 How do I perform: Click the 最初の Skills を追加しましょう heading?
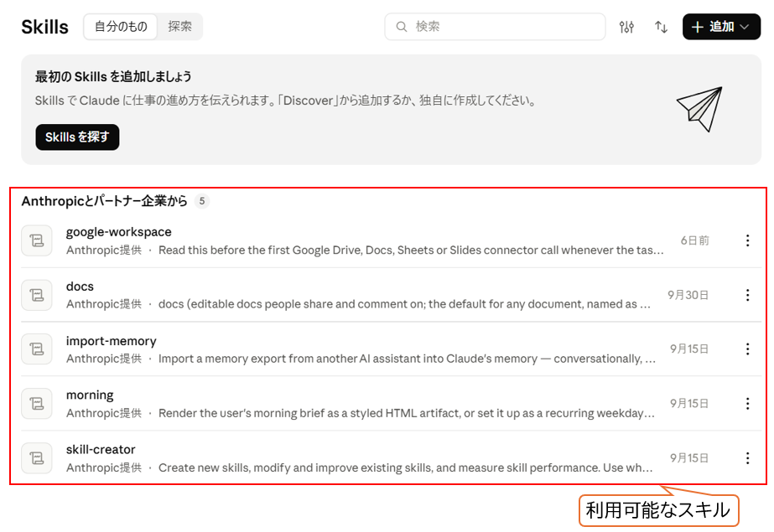coord(113,77)
